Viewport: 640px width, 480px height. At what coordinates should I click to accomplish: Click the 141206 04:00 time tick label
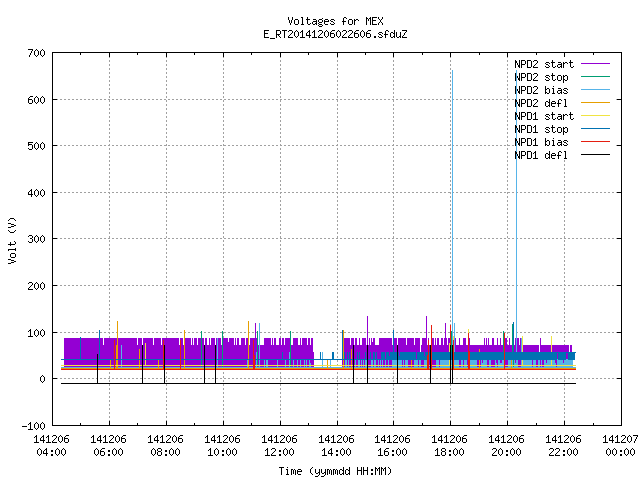[x=51, y=446]
